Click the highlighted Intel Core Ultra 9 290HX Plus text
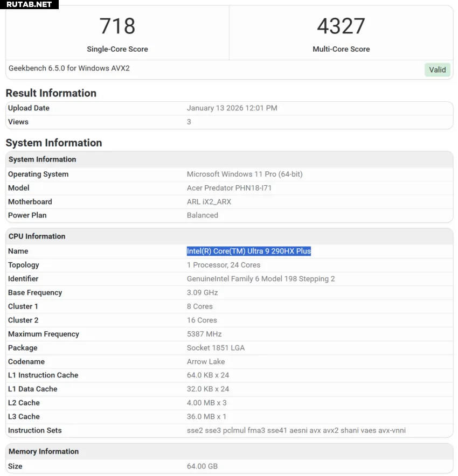This screenshot has width=458, height=476. [248, 251]
